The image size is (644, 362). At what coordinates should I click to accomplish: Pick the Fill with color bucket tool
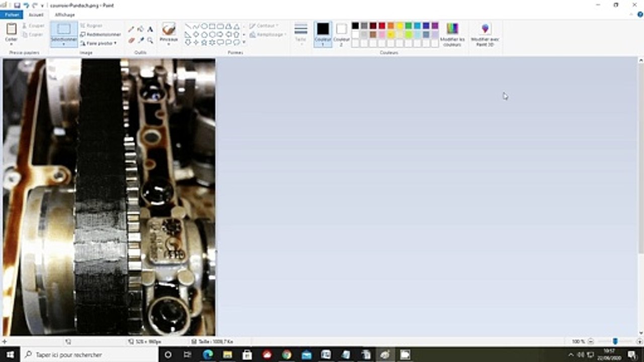[140, 30]
